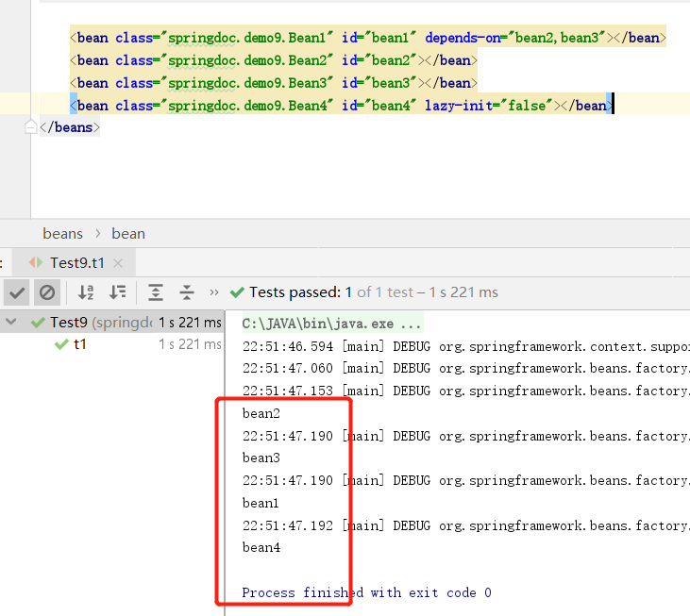The image size is (690, 616).
Task: Click the 22:51:47.192 debug log line
Action: pos(465,525)
